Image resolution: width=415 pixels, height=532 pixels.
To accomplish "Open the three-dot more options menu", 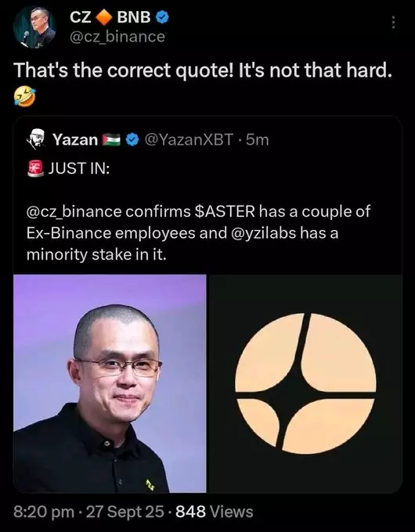I will click(393, 23).
